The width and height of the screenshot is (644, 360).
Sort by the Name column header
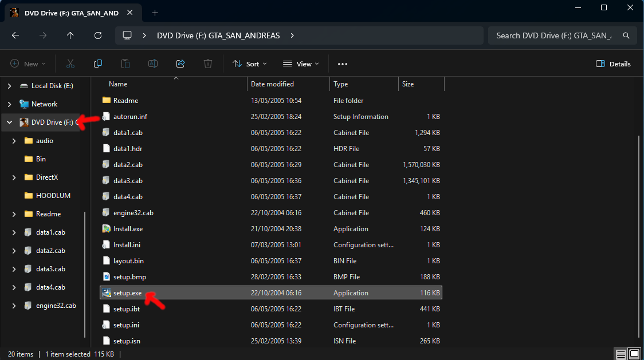[118, 84]
